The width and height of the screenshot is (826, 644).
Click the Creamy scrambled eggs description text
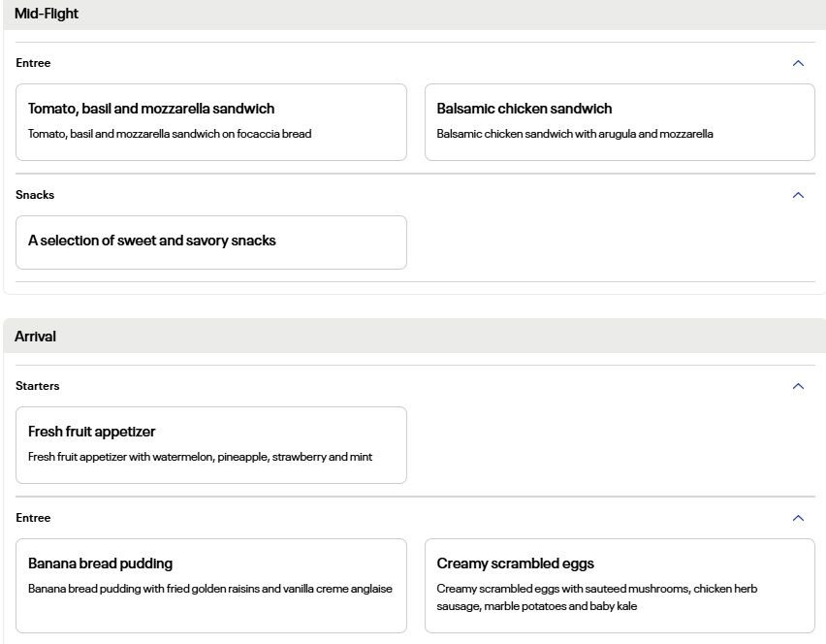(x=596, y=597)
